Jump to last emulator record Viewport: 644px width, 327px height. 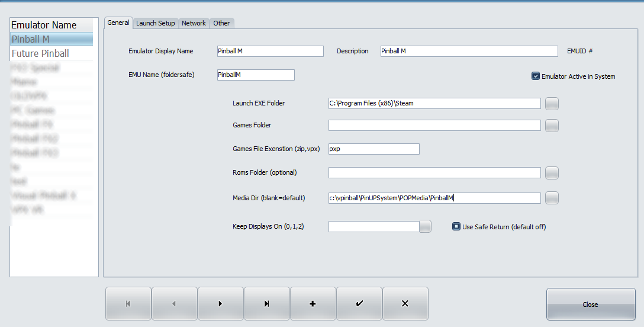266,304
